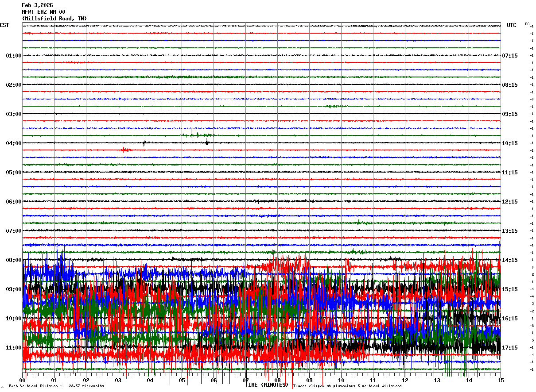Image resolution: width=536 pixels, height=392 pixels.
Task: Click minute tick label '04' on time axis
Action: click(150, 380)
